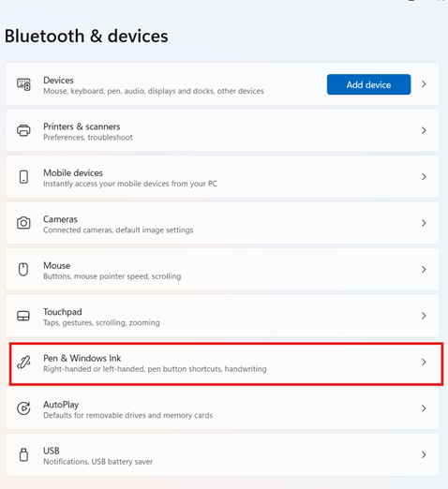Image resolution: width=448 pixels, height=489 pixels.
Task: Add a new device with Add device button
Action: coord(368,84)
